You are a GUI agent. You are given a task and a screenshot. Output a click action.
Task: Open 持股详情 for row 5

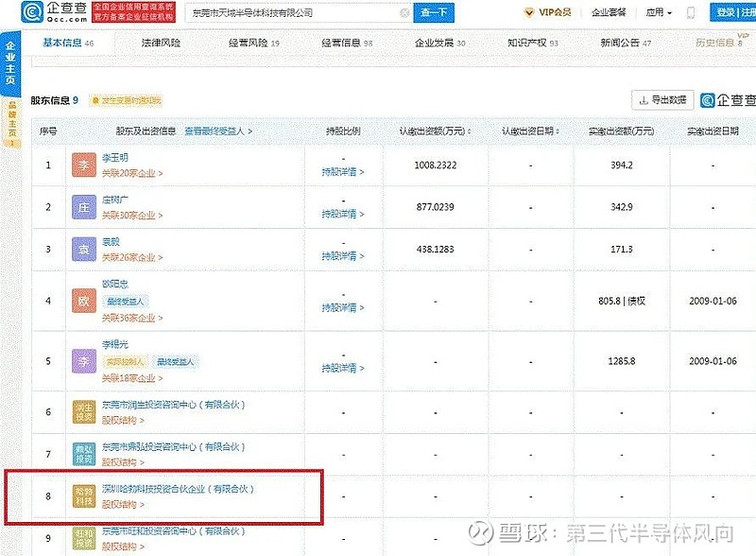click(x=343, y=368)
